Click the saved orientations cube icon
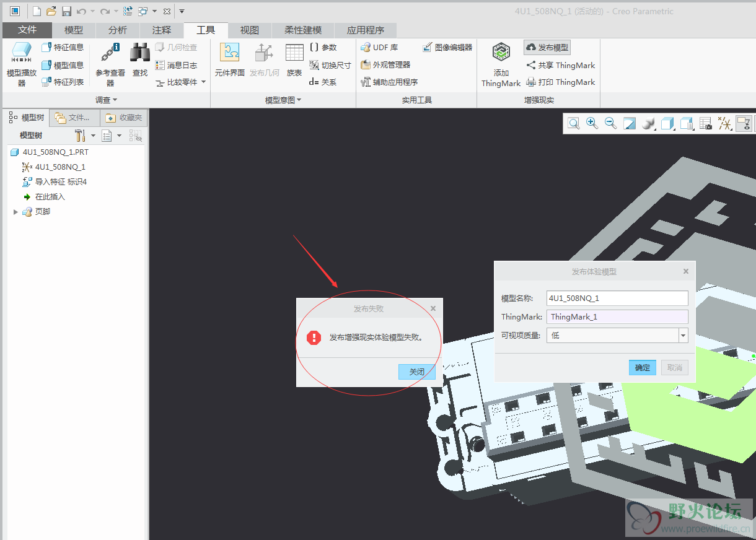756x540 pixels. pyautogui.click(x=667, y=124)
